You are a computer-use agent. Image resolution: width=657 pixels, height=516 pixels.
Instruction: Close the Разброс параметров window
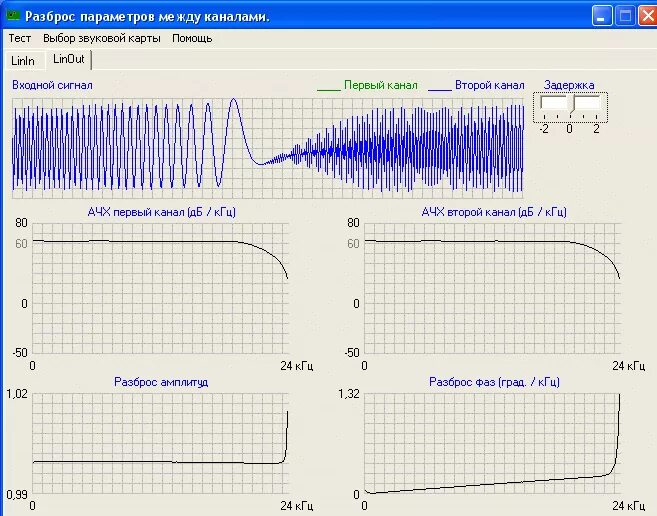[x=647, y=16]
